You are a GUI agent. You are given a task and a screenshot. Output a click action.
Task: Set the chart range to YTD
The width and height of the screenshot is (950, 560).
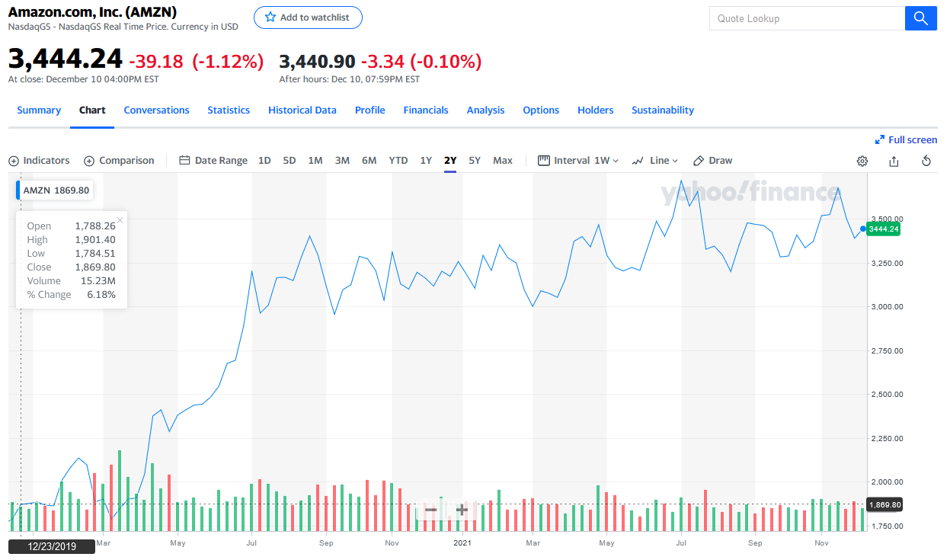(x=398, y=161)
